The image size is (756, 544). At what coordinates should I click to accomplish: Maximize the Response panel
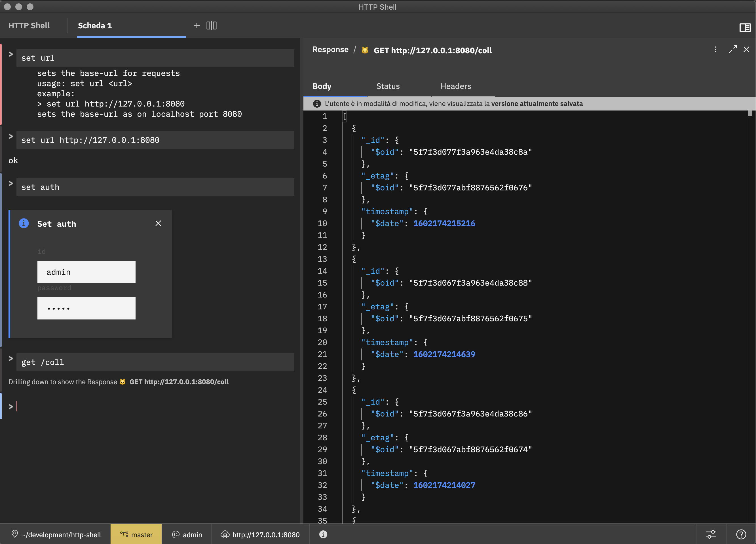click(732, 50)
